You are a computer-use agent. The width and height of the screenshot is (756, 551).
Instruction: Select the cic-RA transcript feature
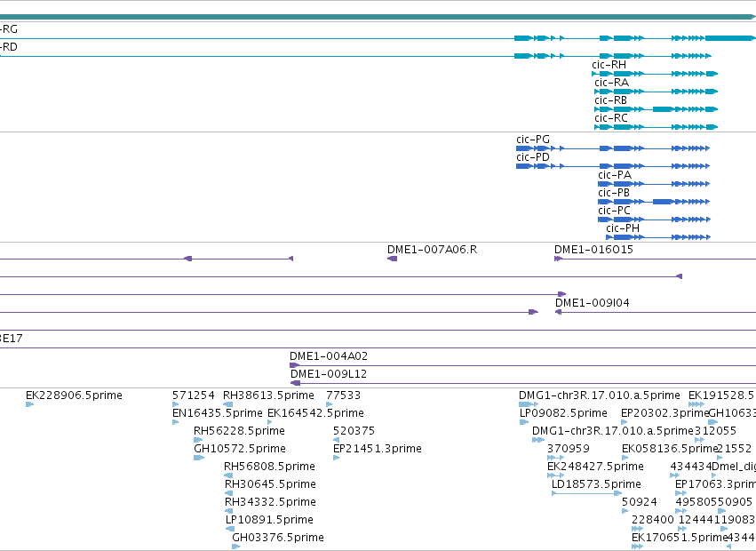tap(657, 92)
